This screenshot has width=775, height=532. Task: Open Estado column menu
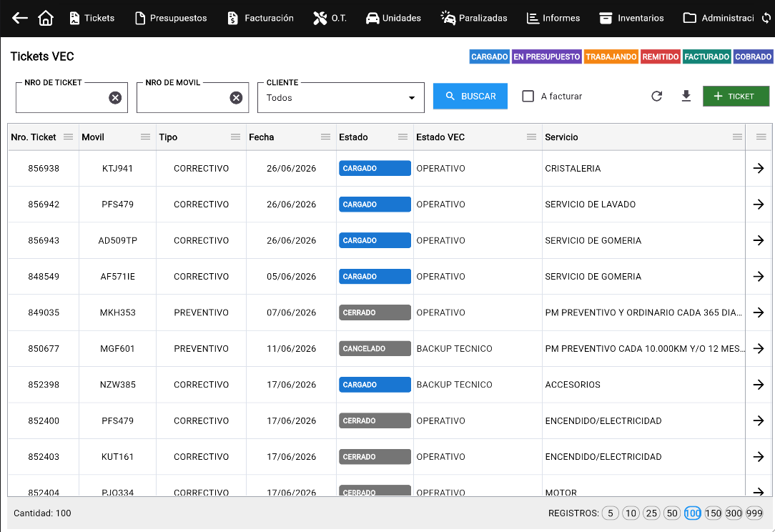pos(403,137)
